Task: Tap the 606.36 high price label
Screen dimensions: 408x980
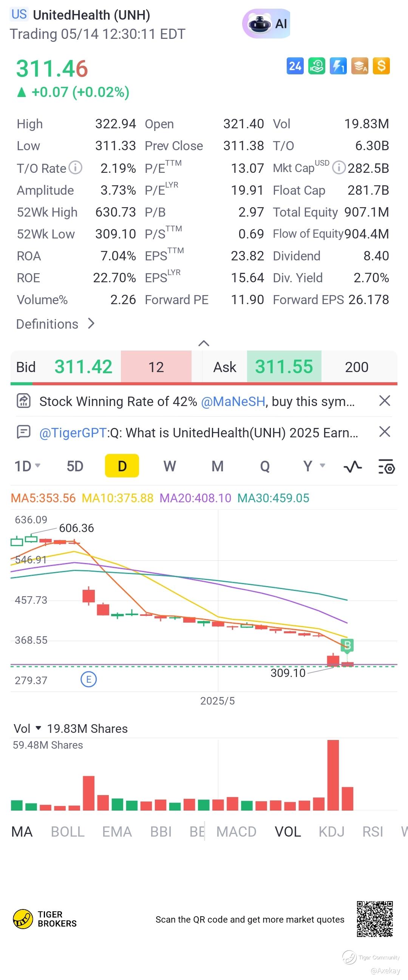Action: click(x=76, y=528)
